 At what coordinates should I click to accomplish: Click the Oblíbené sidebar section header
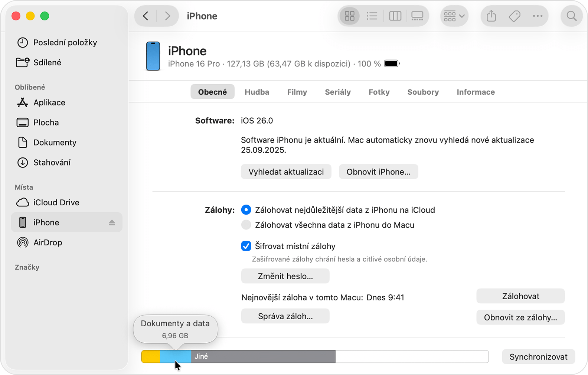(x=30, y=87)
